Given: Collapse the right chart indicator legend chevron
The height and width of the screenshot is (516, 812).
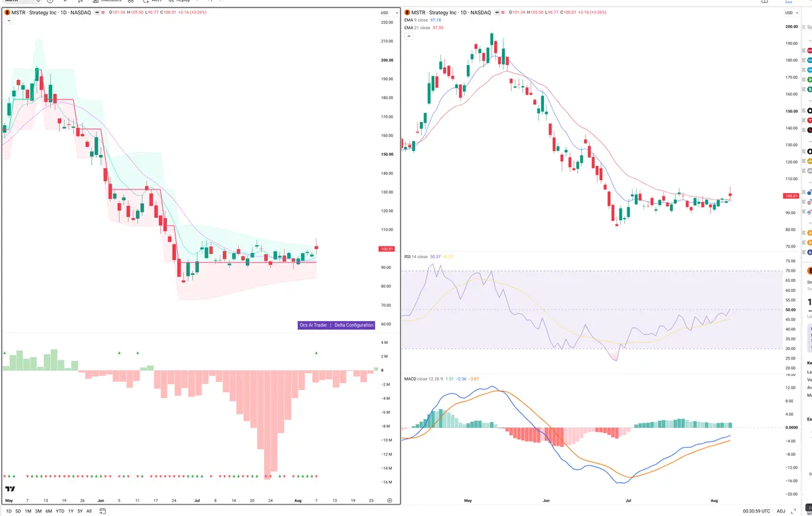Looking at the screenshot, I should pos(408,36).
